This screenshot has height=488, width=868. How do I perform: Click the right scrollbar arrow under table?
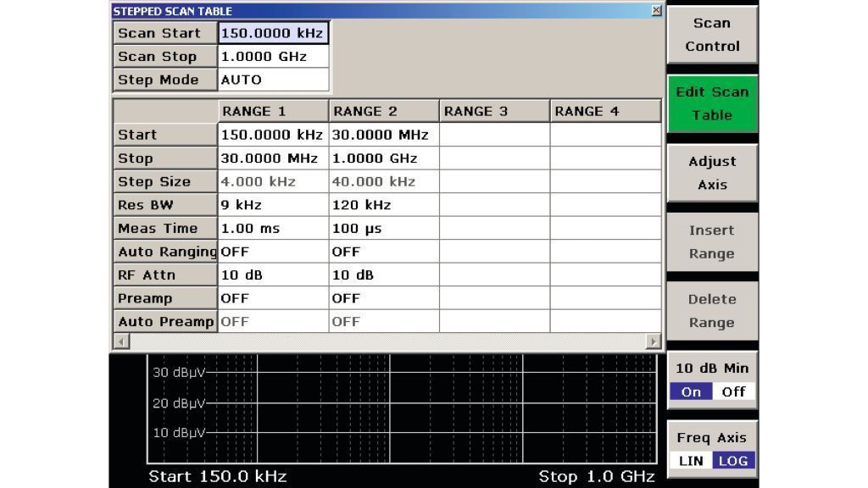point(654,341)
